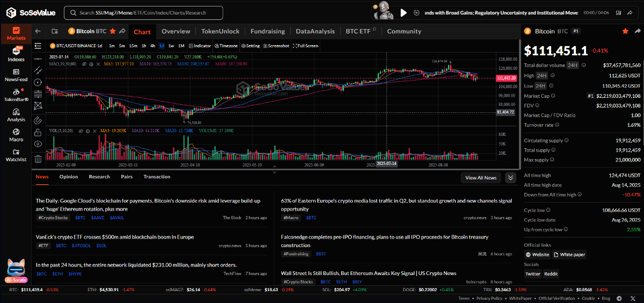Delete all drawings with the trash icon
This screenshot has height=303, width=644.
(38, 158)
